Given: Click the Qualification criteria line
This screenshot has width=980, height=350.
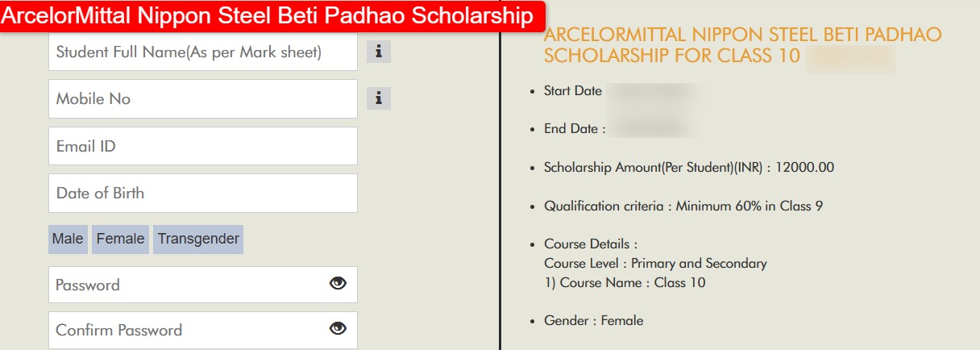Looking at the screenshot, I should coord(683,206).
